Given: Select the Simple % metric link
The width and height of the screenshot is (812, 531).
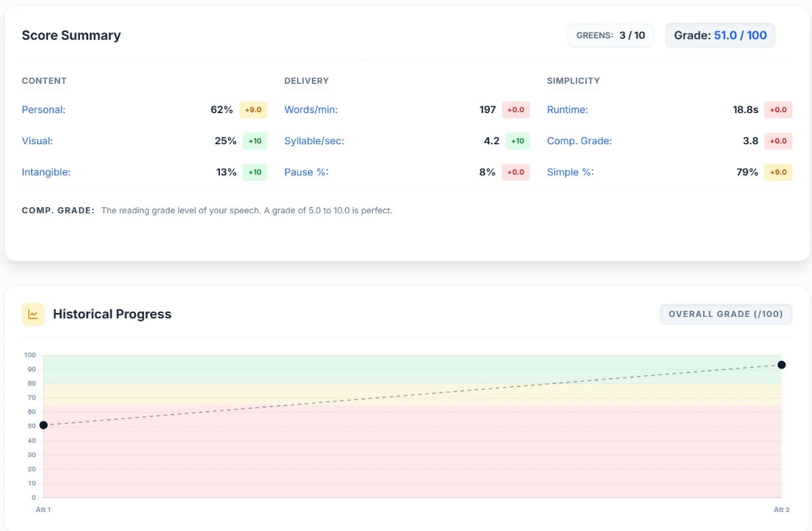Looking at the screenshot, I should click(570, 172).
